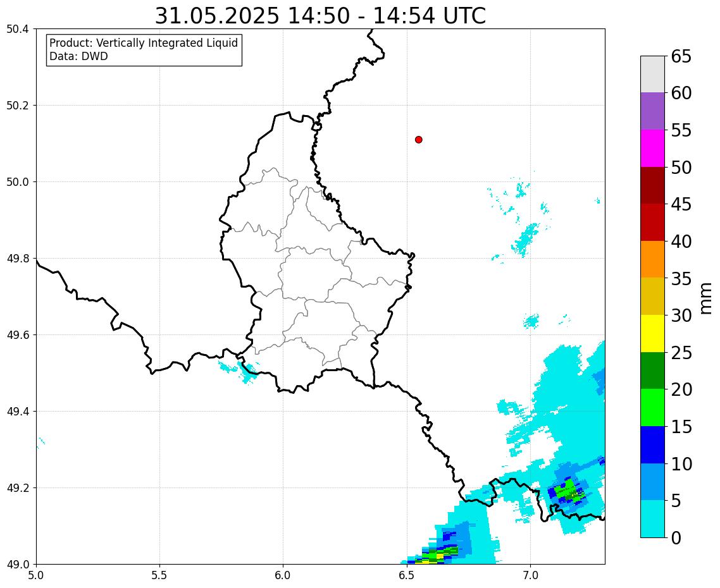Click the title '31.05.2025 14:50 - 14:54 UTC'
The width and height of the screenshot is (720, 588).
[x=320, y=16]
